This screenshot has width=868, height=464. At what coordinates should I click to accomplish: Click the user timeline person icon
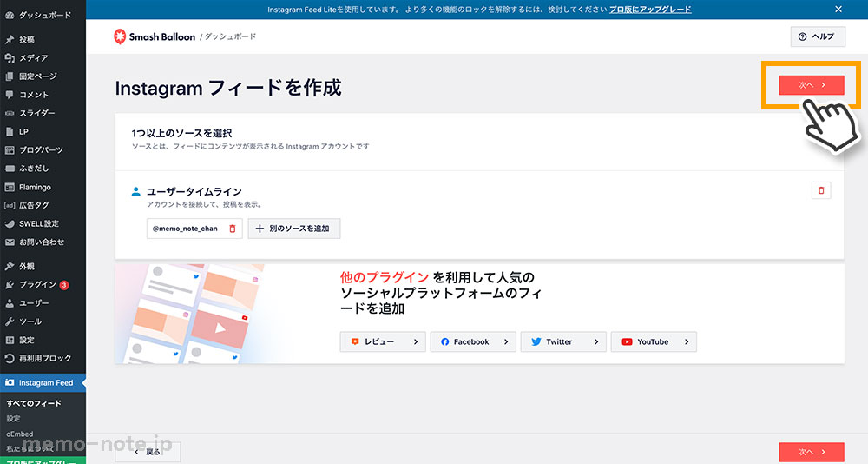[135, 191]
